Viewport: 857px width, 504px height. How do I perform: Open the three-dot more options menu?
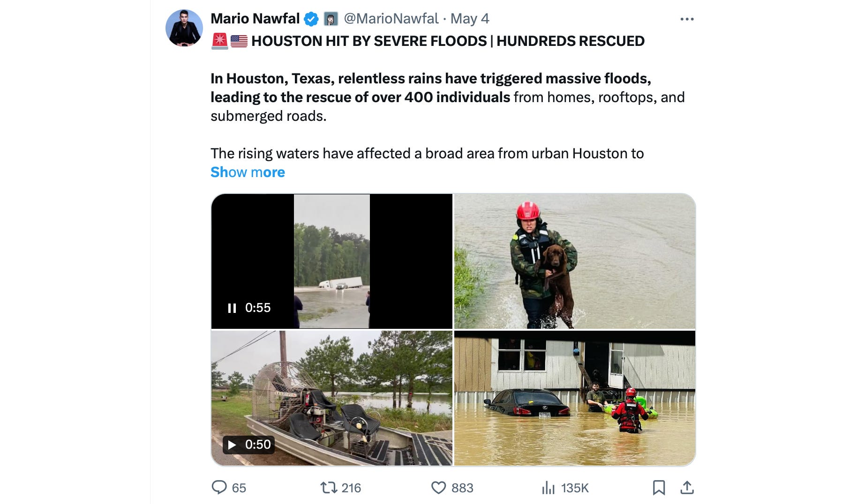(x=687, y=19)
